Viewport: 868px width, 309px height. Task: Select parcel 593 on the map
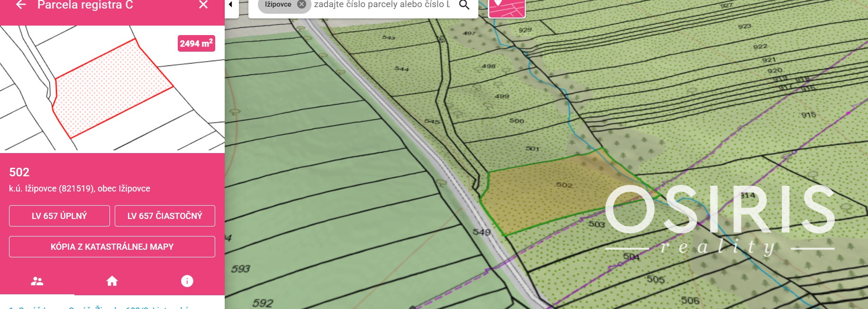(240, 269)
